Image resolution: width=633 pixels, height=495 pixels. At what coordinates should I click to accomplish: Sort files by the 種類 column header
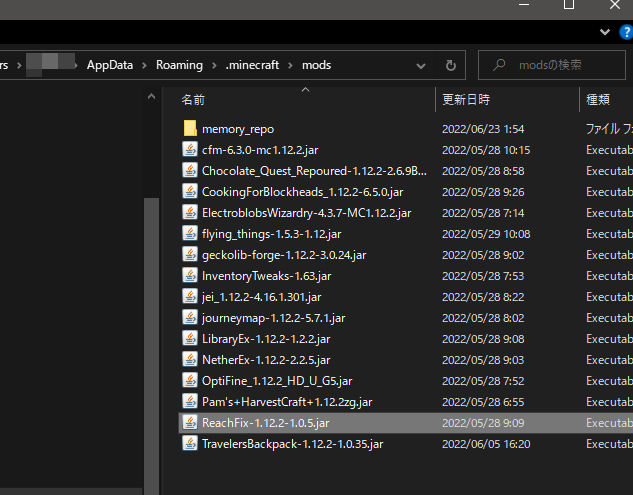coord(598,99)
